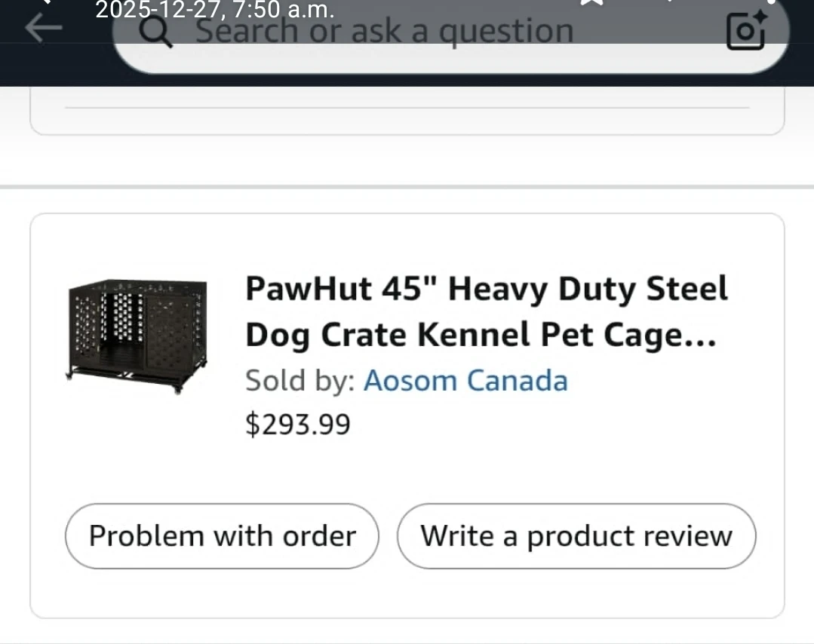Open the PawHut 45" Heavy Duty Steel title

[x=486, y=290]
